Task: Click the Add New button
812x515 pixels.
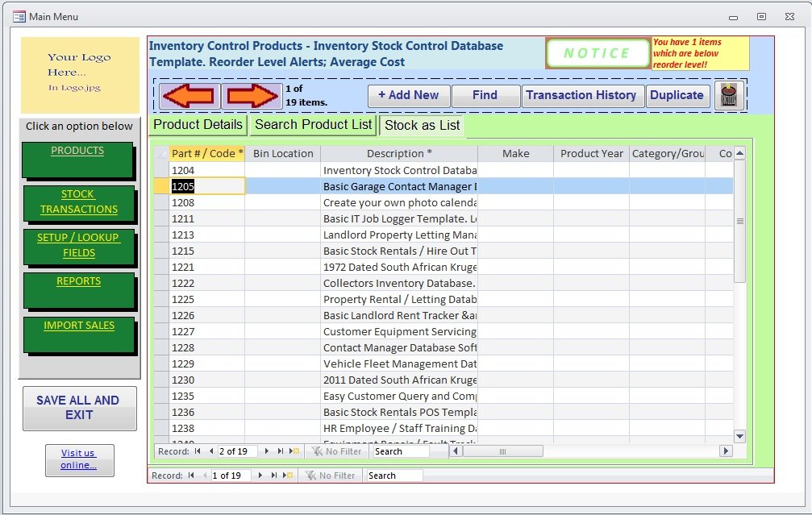Action: (x=408, y=95)
